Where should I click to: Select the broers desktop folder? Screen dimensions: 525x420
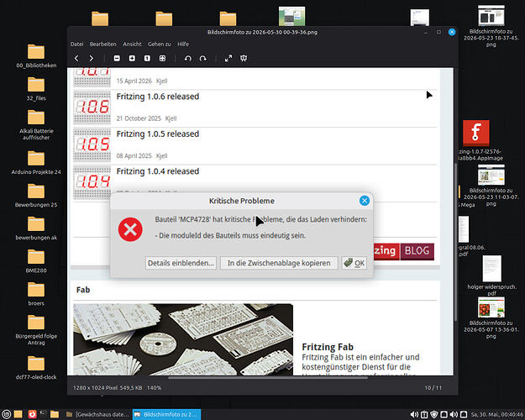pyautogui.click(x=36, y=294)
